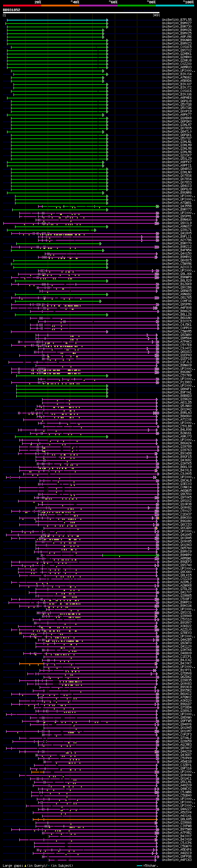Open hit UniRef100_Q43558
The width and height of the screenshot is (197, 868).
177,206
